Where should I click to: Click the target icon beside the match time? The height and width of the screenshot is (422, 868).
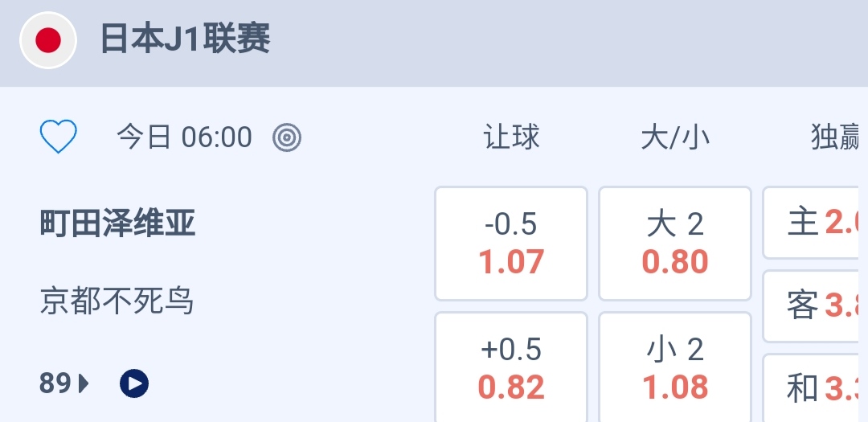(287, 137)
